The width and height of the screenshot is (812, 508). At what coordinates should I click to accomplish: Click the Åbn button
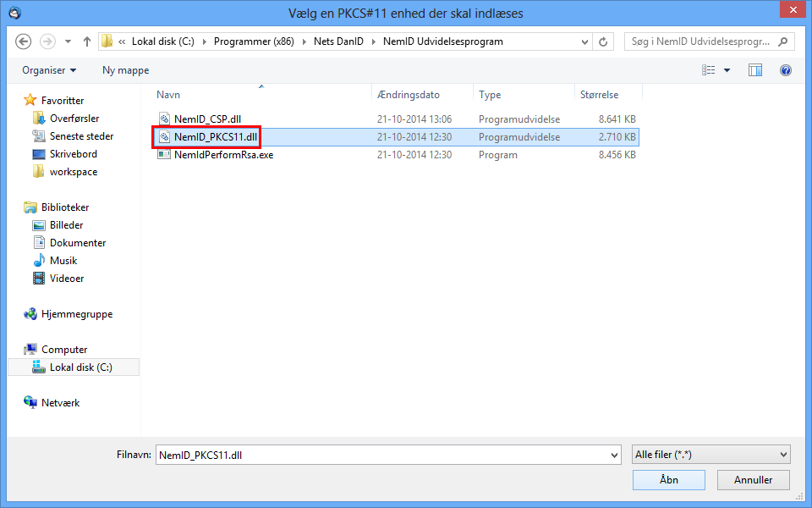click(668, 480)
